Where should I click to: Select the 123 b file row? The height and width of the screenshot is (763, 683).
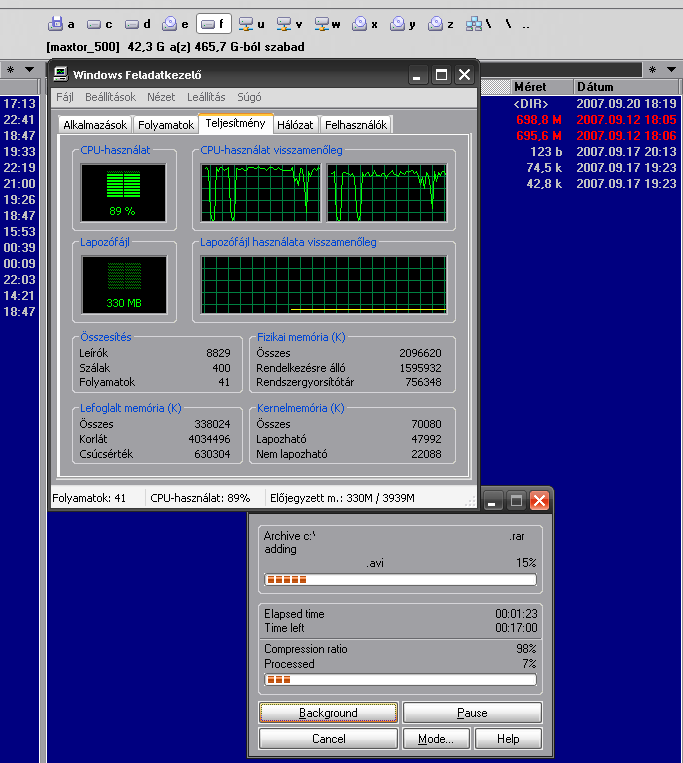(582, 152)
